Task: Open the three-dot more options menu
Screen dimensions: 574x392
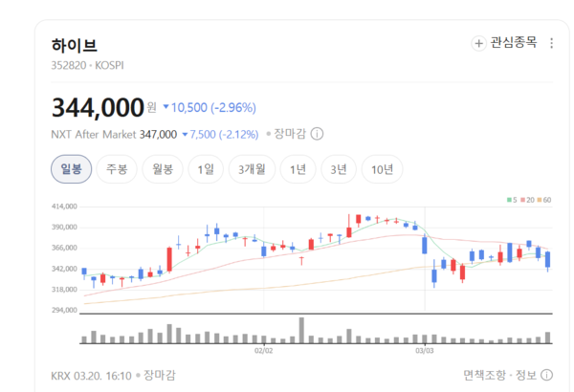Action: pyautogui.click(x=551, y=43)
